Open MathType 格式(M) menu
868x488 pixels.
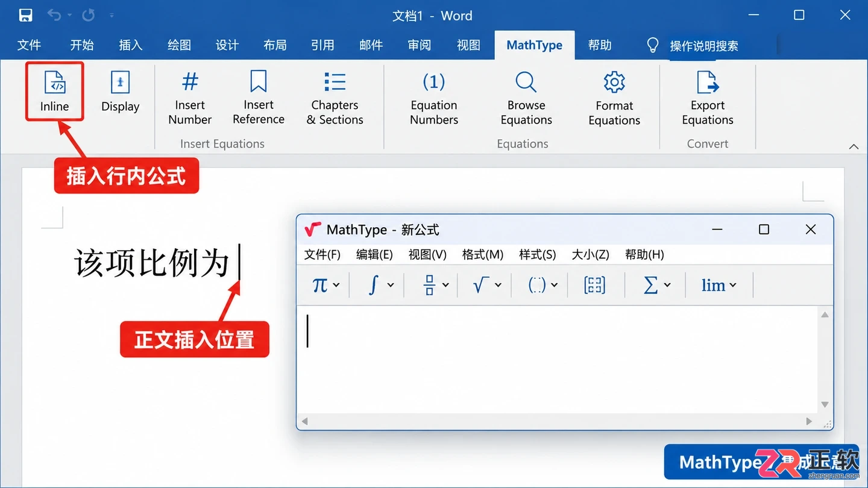pyautogui.click(x=483, y=254)
